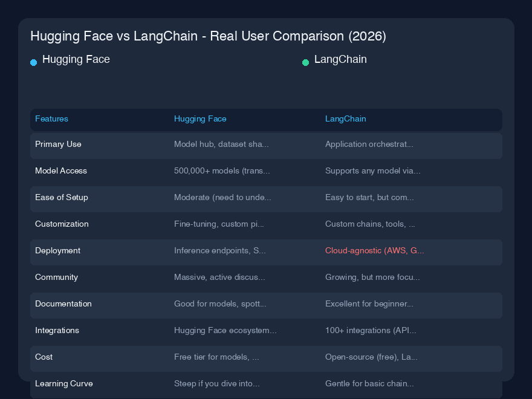Select the Documentation row label

pyautogui.click(x=63, y=303)
